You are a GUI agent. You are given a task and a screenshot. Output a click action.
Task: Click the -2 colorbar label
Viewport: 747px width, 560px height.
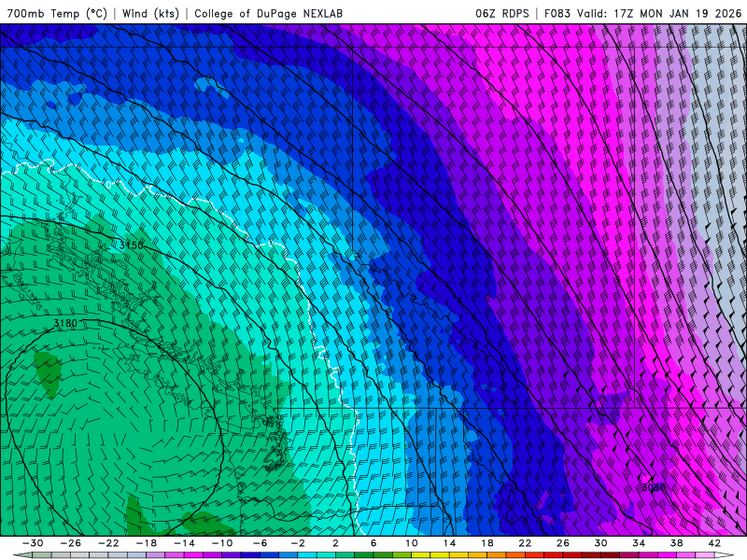[298, 543]
